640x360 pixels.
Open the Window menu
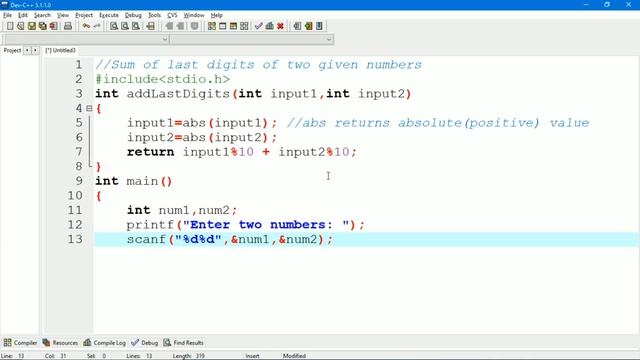193,15
